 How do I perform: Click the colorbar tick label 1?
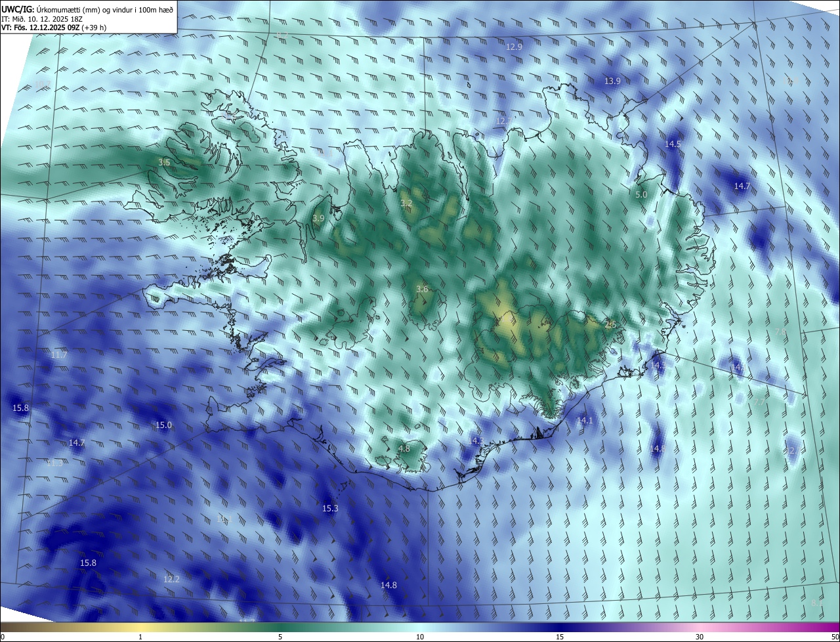[140, 637]
